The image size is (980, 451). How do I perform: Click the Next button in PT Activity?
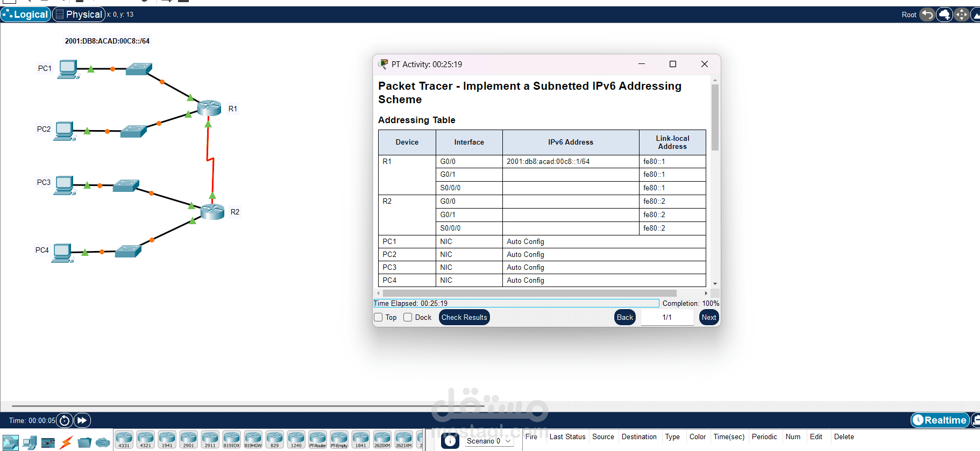coord(709,317)
